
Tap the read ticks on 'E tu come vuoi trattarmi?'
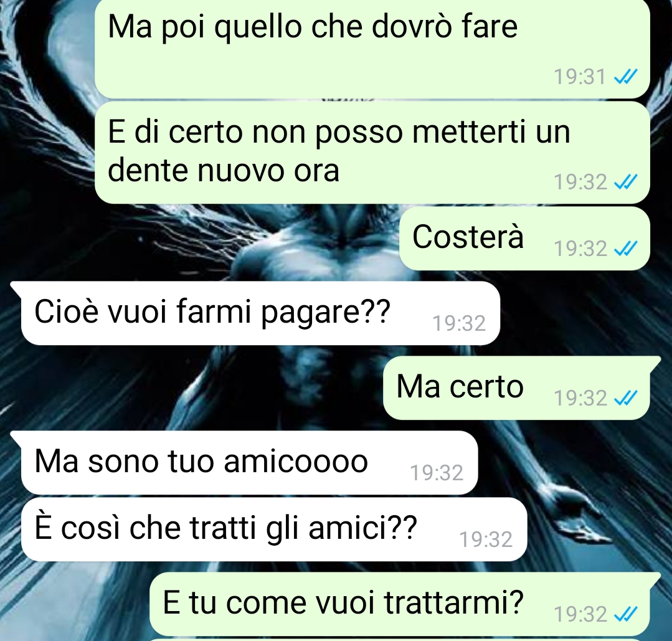[x=625, y=614]
